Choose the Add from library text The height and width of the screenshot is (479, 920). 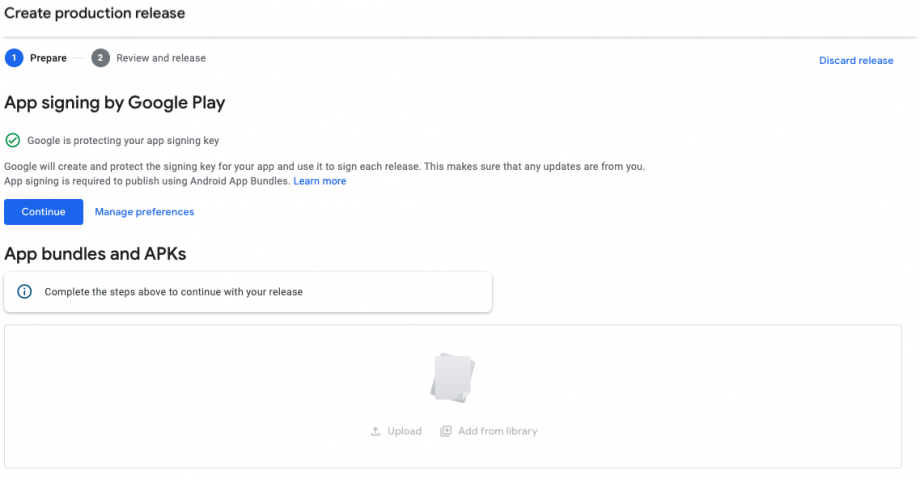497,431
